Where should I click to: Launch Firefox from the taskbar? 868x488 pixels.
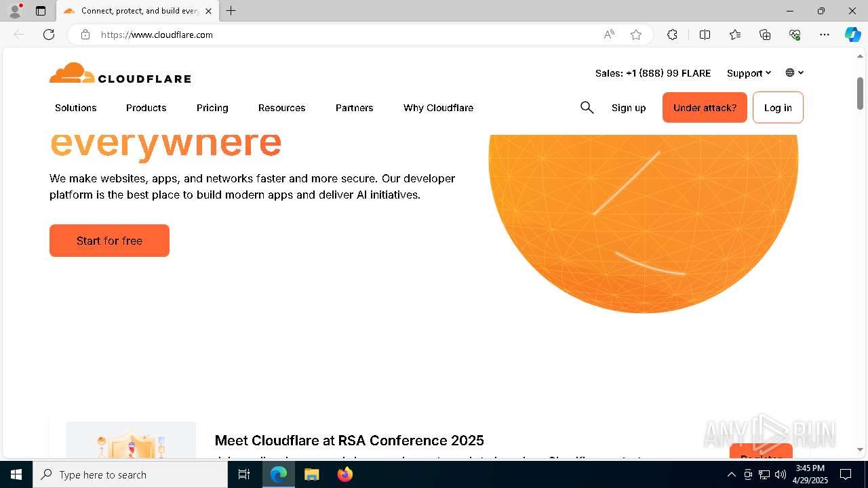pos(344,474)
